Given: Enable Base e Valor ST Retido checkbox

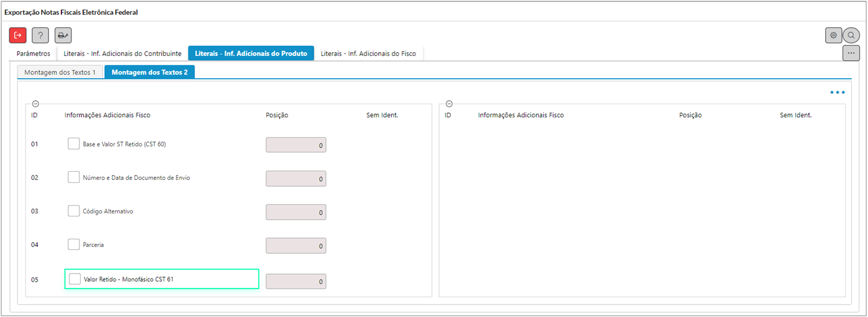Looking at the screenshot, I should [74, 144].
